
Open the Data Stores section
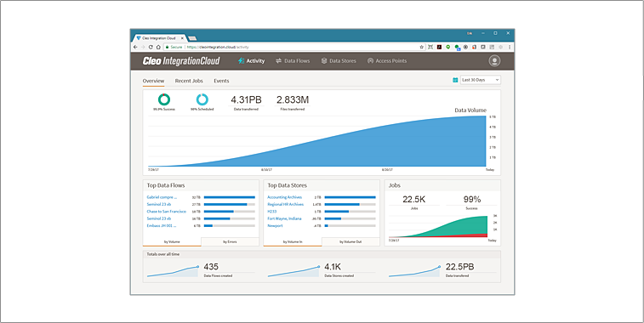339,60
